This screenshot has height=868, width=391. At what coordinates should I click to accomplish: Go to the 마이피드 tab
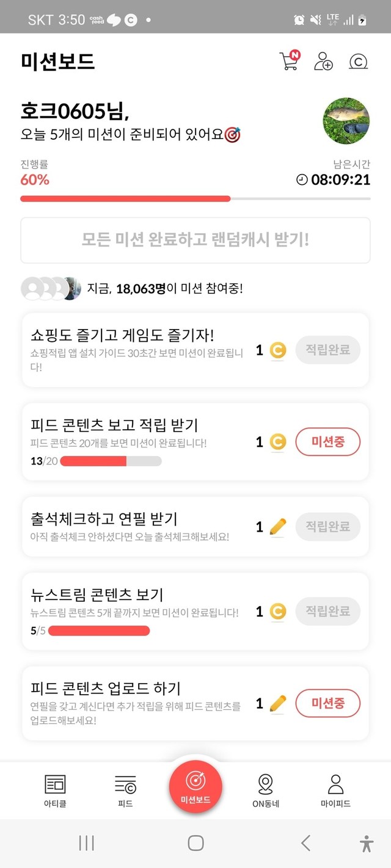click(x=335, y=790)
